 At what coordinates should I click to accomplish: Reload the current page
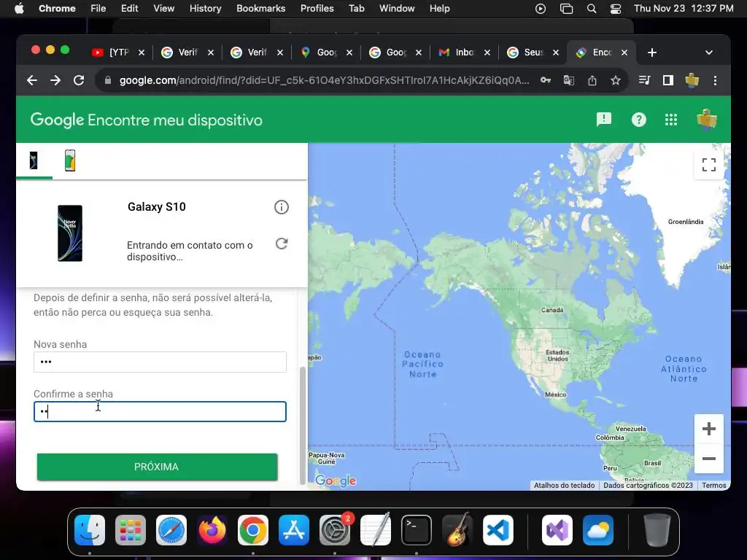tap(79, 80)
